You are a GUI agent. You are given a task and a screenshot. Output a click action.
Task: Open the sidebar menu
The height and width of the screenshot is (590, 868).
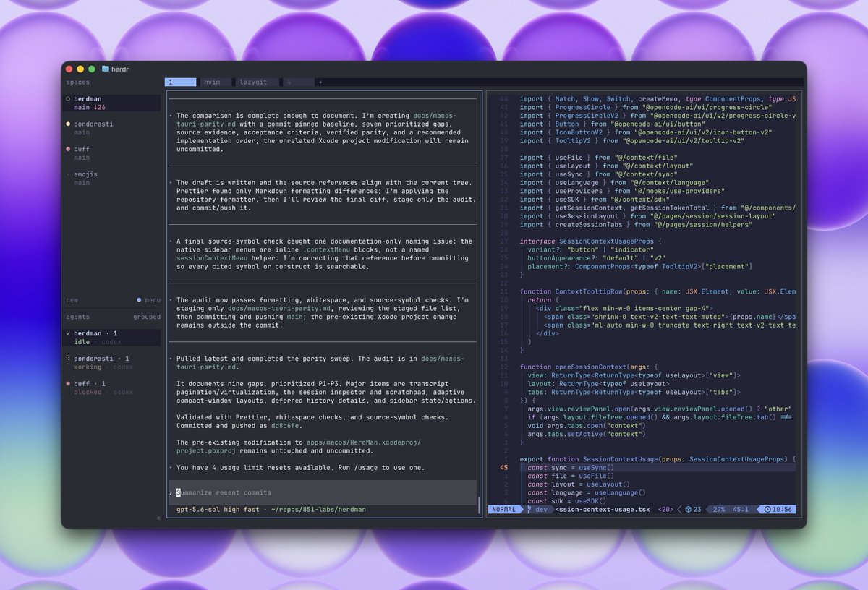153,299
